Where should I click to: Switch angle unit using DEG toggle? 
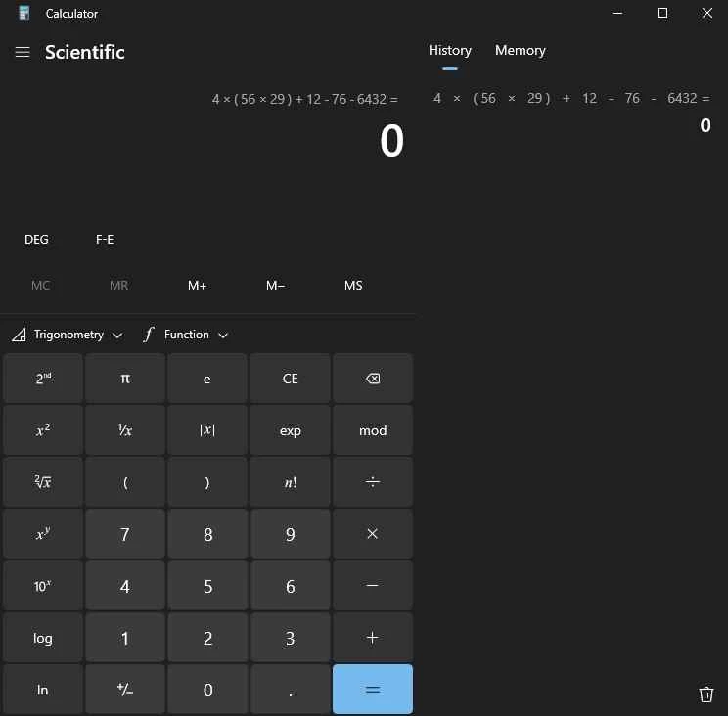pos(36,240)
